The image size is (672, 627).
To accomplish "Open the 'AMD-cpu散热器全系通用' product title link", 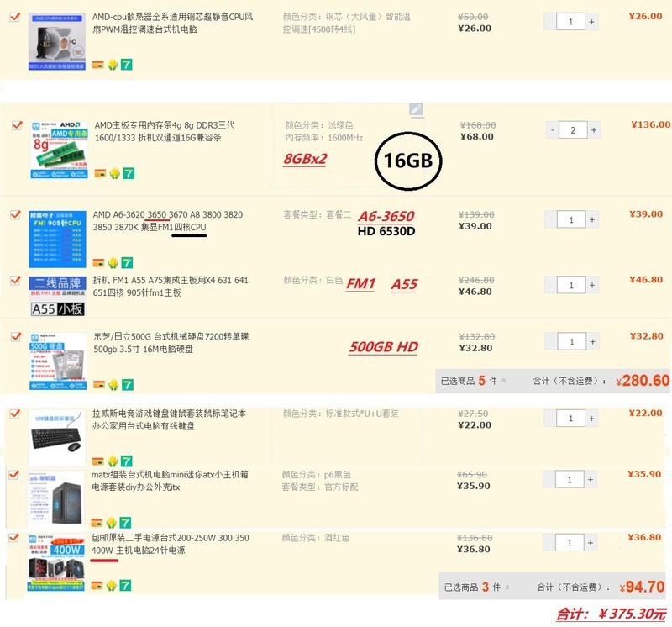I will pos(172,24).
